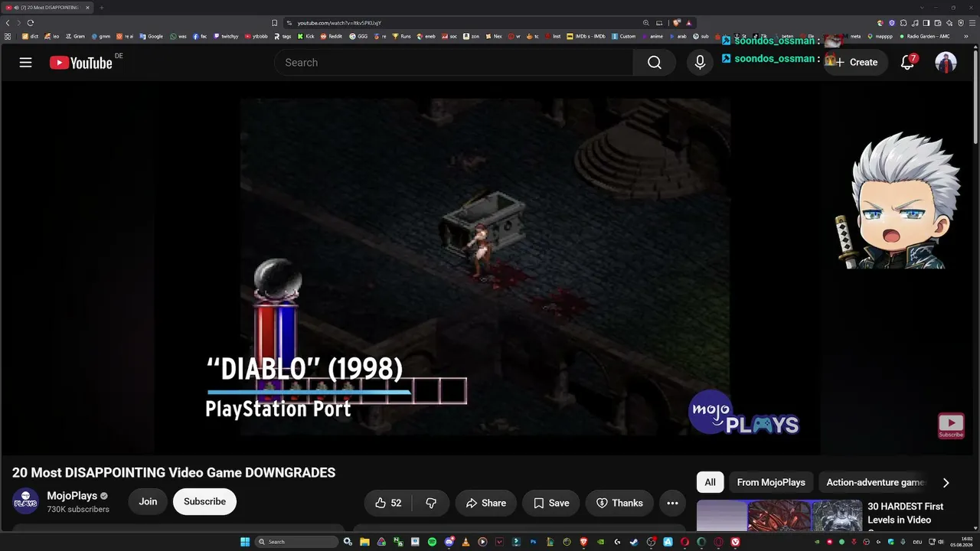Switch to the YouTube video browser tab
Screen dimensions: 980x551
tap(47, 8)
